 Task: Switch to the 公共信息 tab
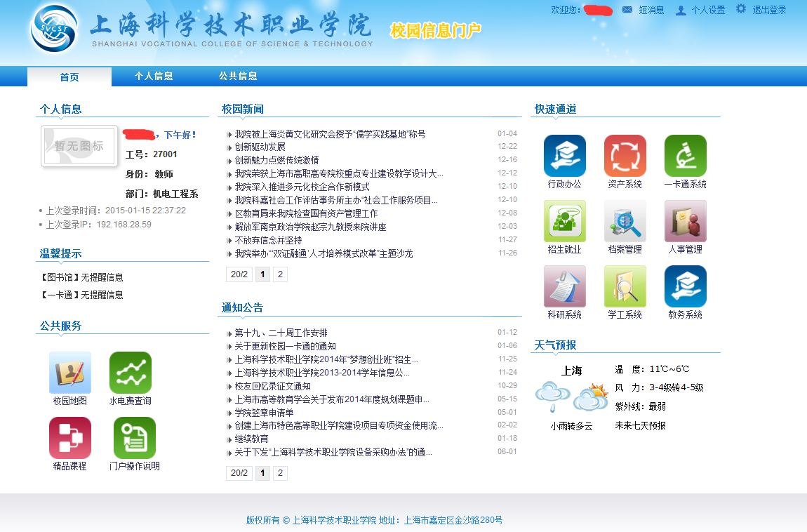(238, 76)
